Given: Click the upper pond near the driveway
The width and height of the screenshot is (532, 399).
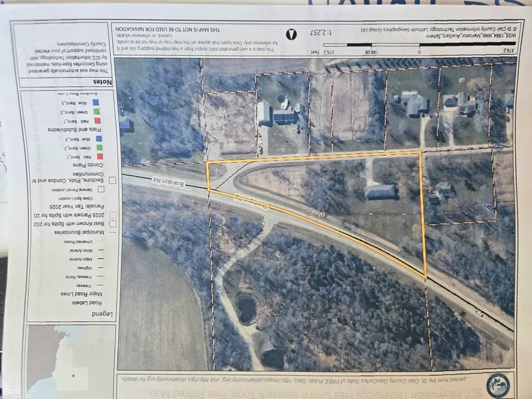Looking at the screenshot, I should click(246, 307).
